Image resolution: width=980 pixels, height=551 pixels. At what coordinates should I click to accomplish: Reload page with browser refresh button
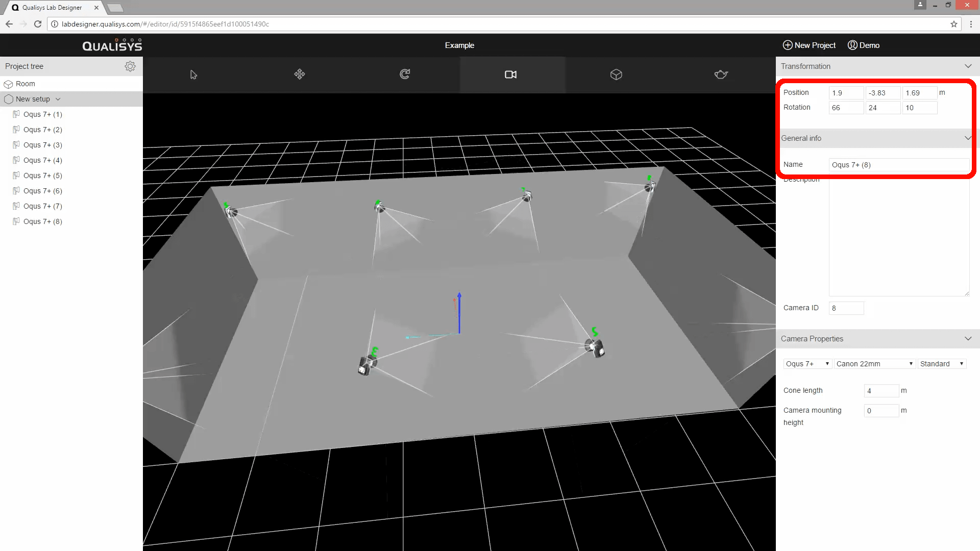click(x=38, y=24)
